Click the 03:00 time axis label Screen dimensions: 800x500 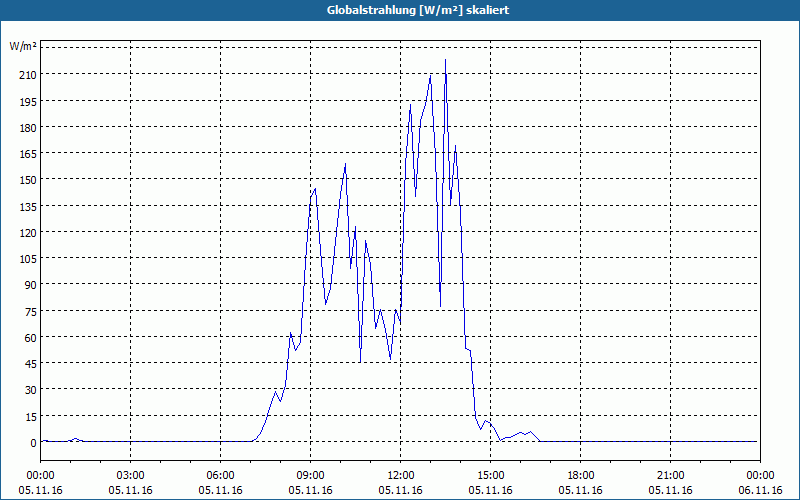coord(131,476)
